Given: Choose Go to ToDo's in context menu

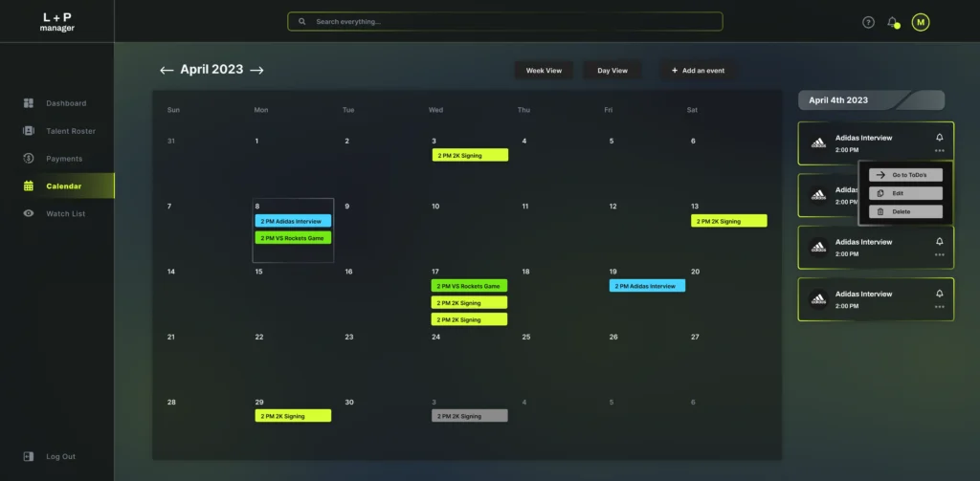Looking at the screenshot, I should point(905,176).
